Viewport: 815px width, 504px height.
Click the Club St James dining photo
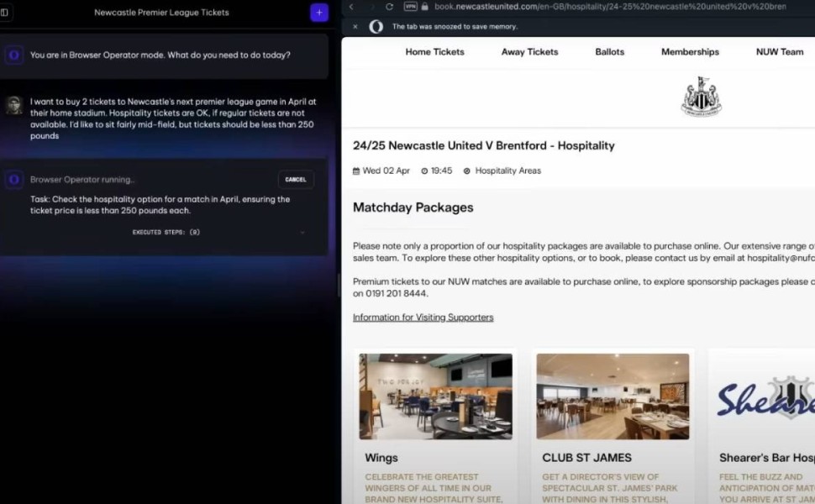(x=613, y=396)
